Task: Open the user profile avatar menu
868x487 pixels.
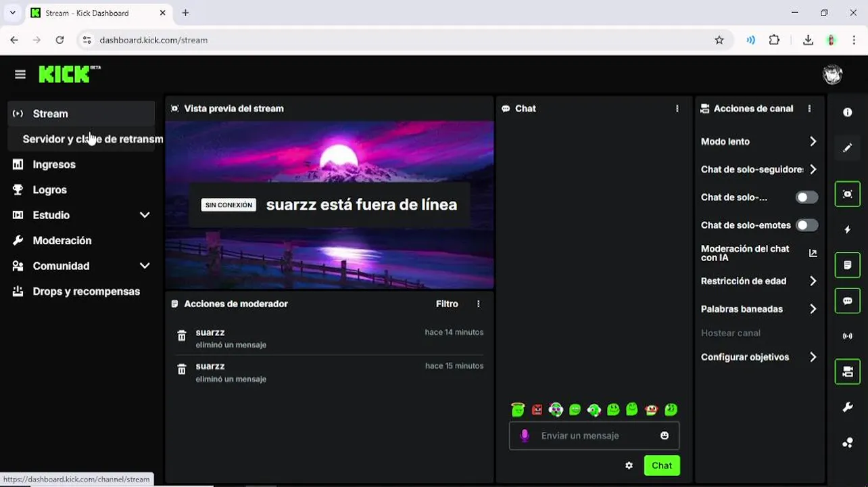Action: pyautogui.click(x=832, y=74)
